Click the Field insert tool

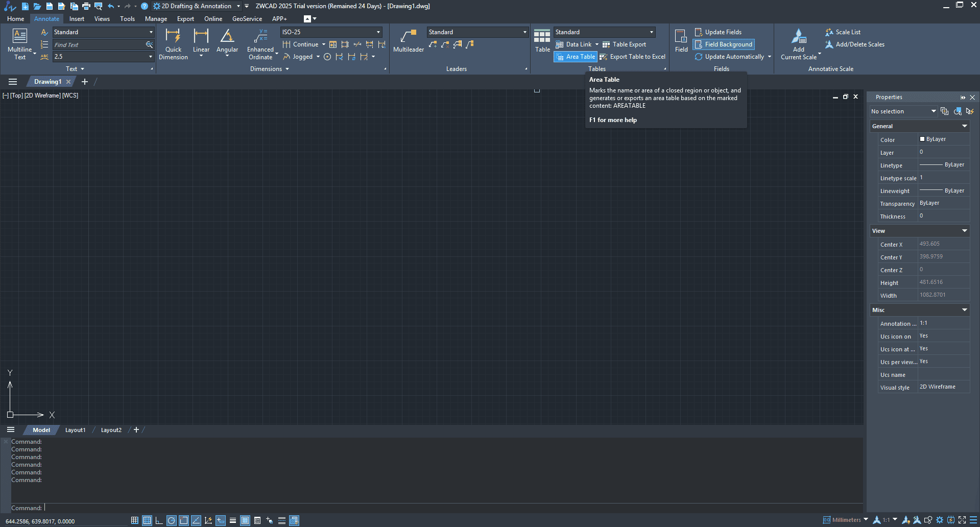(681, 41)
